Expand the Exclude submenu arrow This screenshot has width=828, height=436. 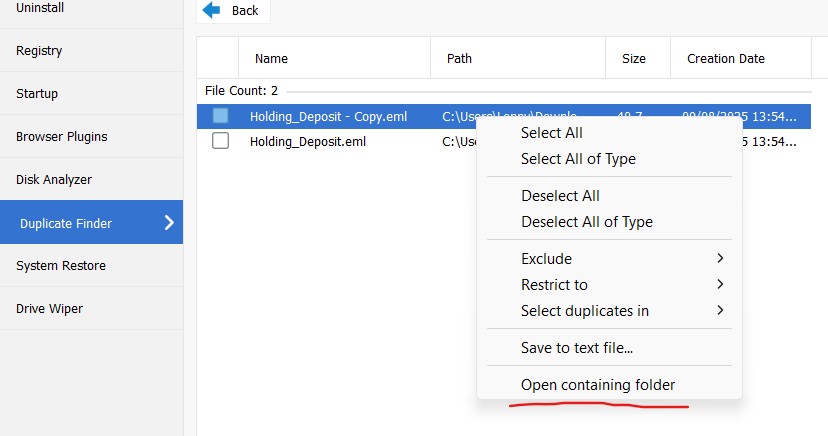pos(720,259)
